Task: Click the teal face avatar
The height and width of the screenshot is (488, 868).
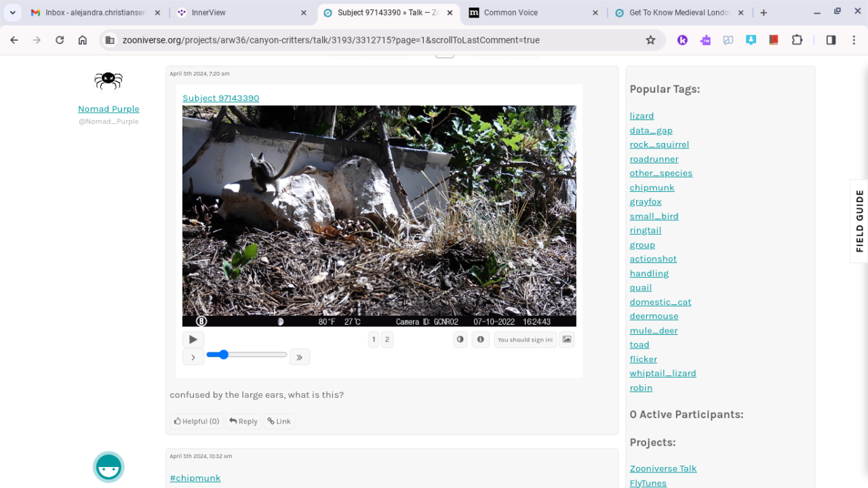Action: pos(108,467)
